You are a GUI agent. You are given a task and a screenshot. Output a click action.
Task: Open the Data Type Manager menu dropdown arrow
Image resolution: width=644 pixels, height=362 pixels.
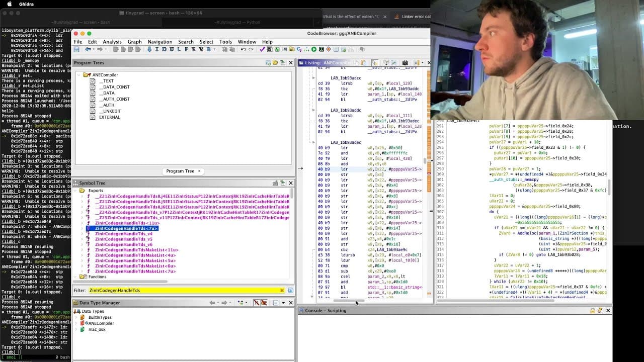coord(283,303)
